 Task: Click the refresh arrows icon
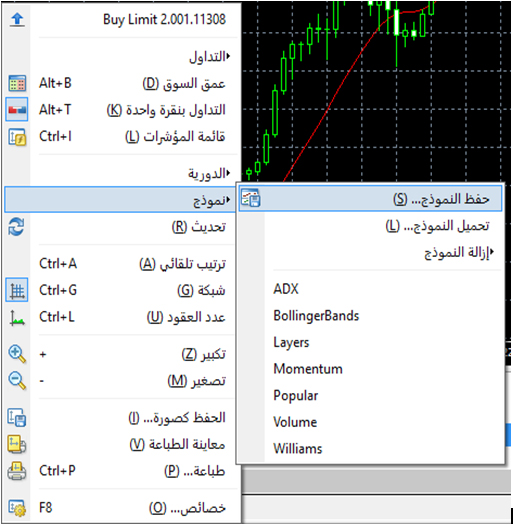[x=16, y=227]
